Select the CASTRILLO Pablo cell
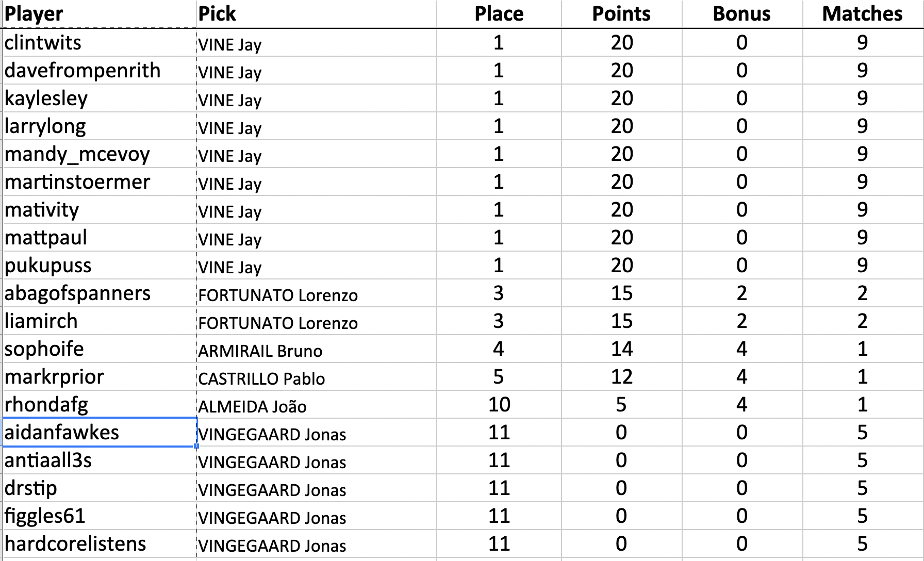924x561 pixels. point(261,378)
